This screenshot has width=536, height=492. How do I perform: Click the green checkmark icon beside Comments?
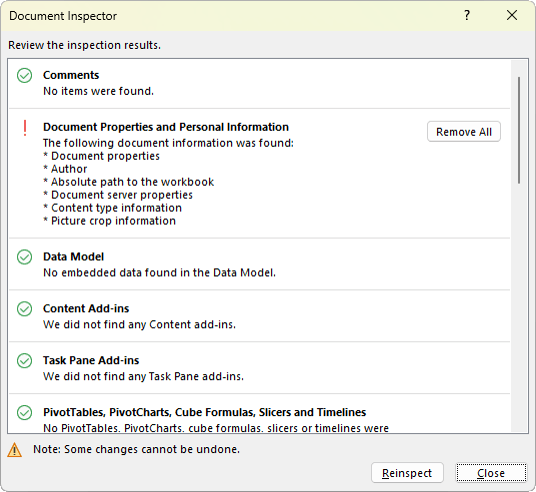coord(25,76)
